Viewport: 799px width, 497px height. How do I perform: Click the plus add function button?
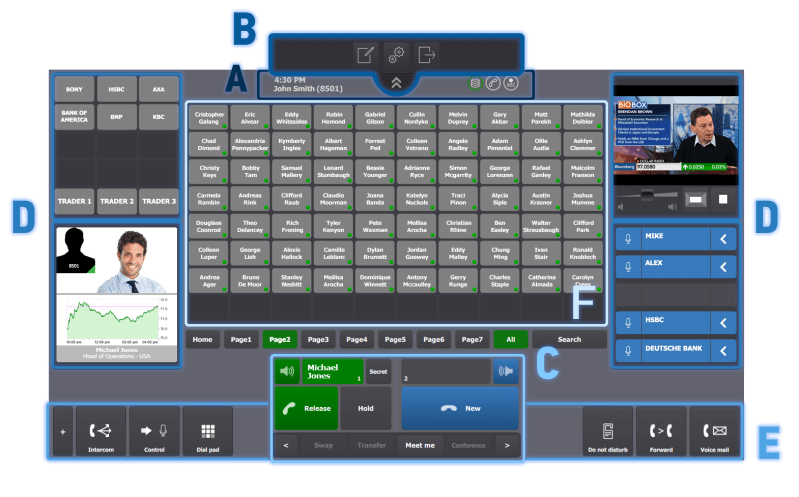click(63, 432)
